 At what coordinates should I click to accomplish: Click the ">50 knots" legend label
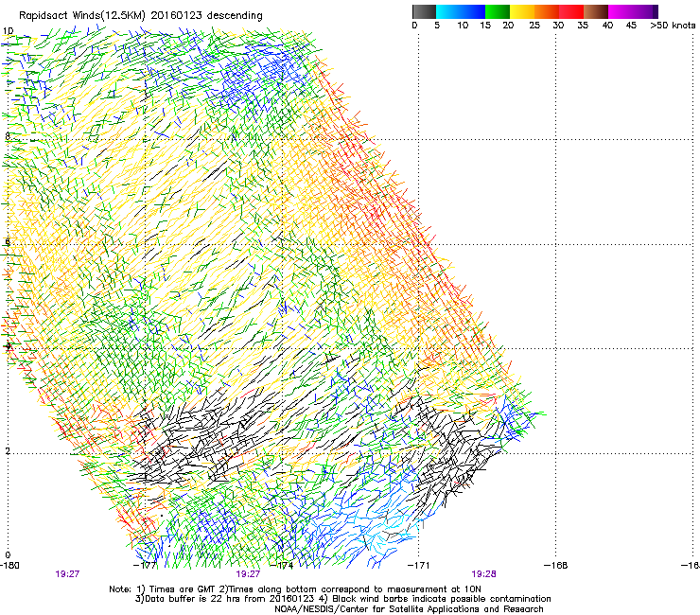pos(673,26)
